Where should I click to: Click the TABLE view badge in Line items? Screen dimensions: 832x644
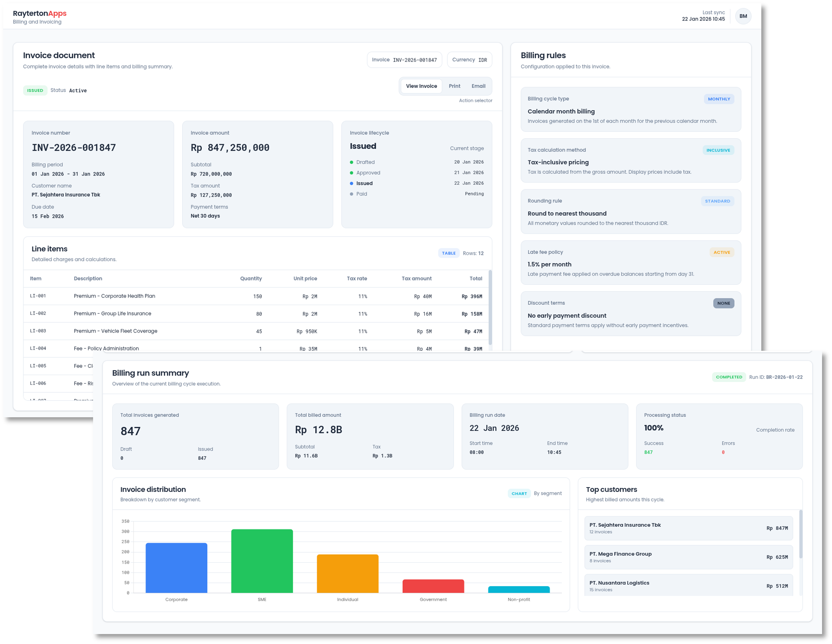[x=449, y=253]
